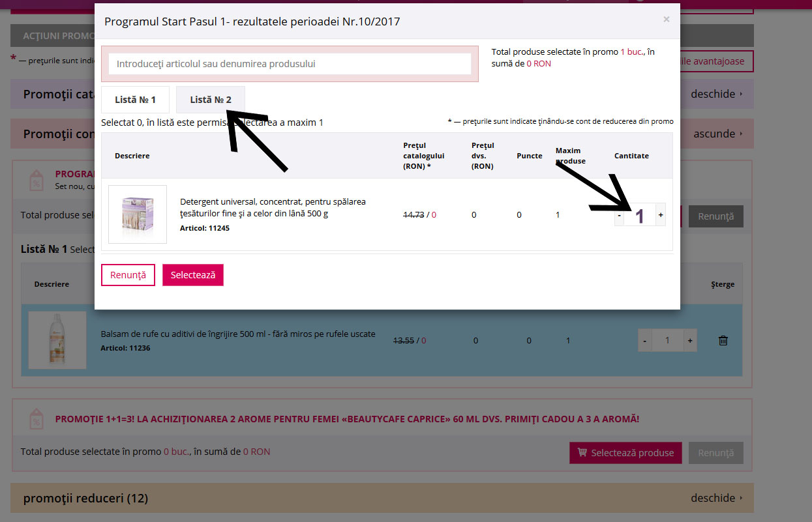Click the Detergent quantity value field
The image size is (812, 522).
pyautogui.click(x=640, y=214)
